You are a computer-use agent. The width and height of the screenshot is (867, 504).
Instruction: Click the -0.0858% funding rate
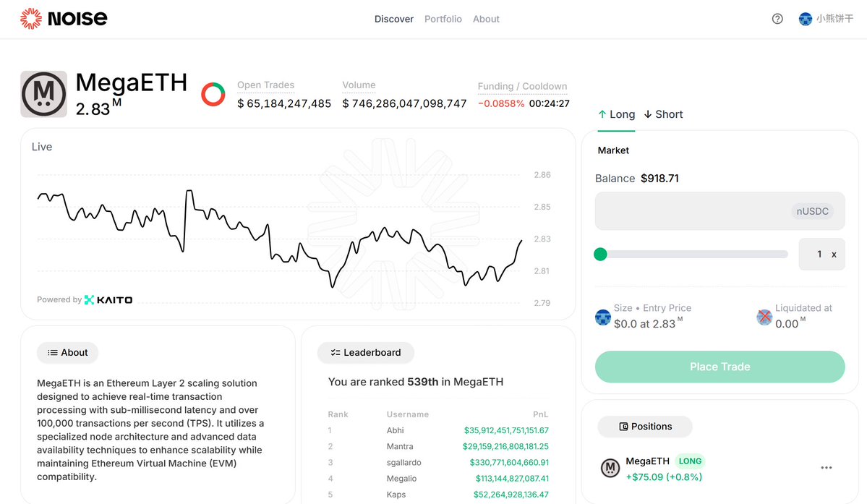(x=501, y=103)
